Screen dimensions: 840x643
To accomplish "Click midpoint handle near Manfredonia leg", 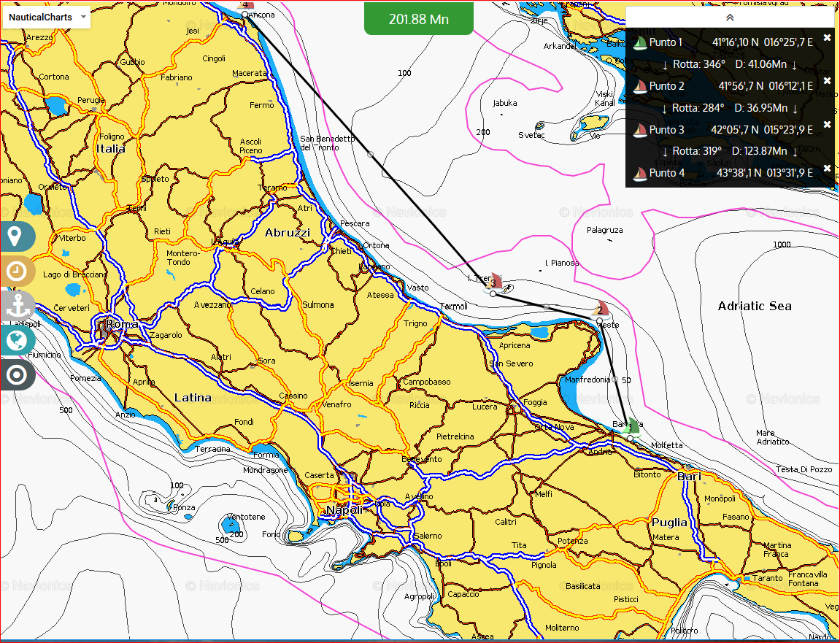I will click(x=615, y=380).
